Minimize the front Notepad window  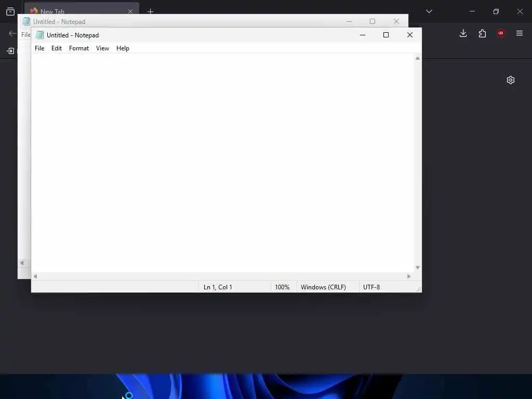pyautogui.click(x=363, y=35)
